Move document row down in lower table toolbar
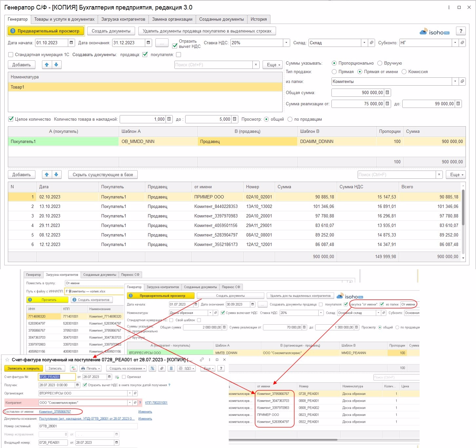 pyautogui.click(x=56, y=174)
